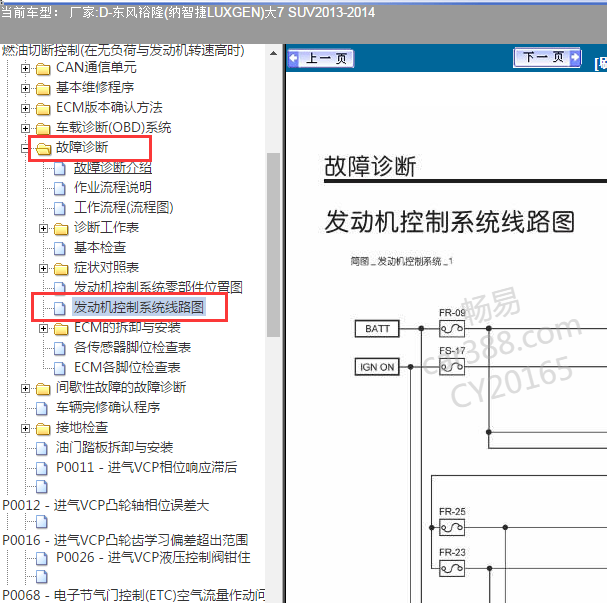Select 基本维修程序 tree item
Viewport: 607px width, 603px height.
[95, 88]
